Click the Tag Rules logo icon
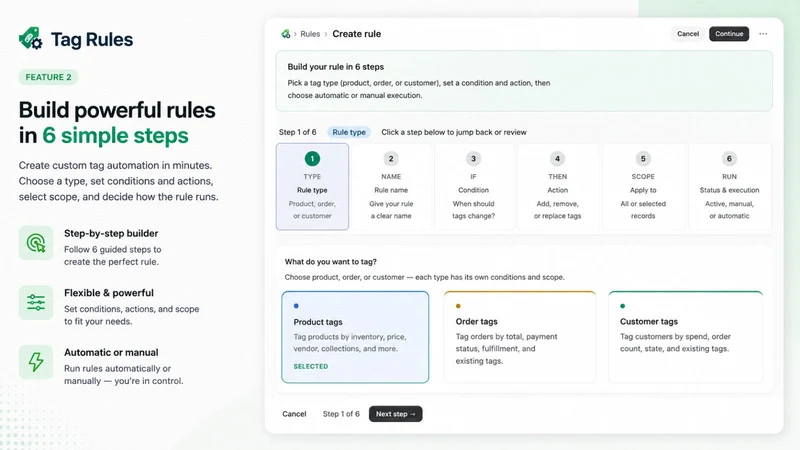The width and height of the screenshot is (800, 450). pyautogui.click(x=31, y=38)
